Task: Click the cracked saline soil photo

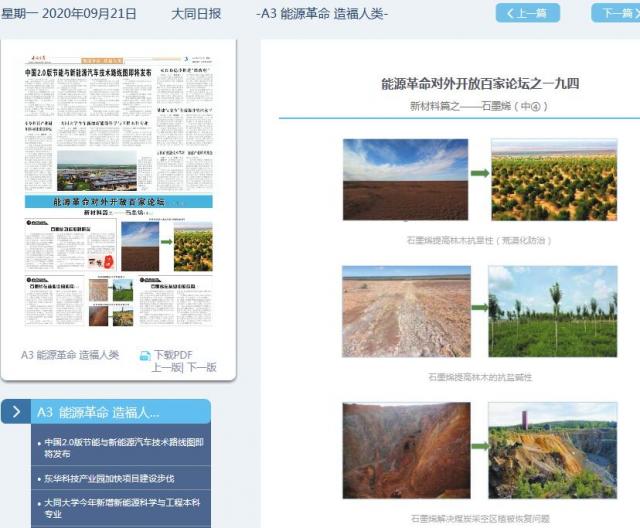Action: pyautogui.click(x=405, y=311)
